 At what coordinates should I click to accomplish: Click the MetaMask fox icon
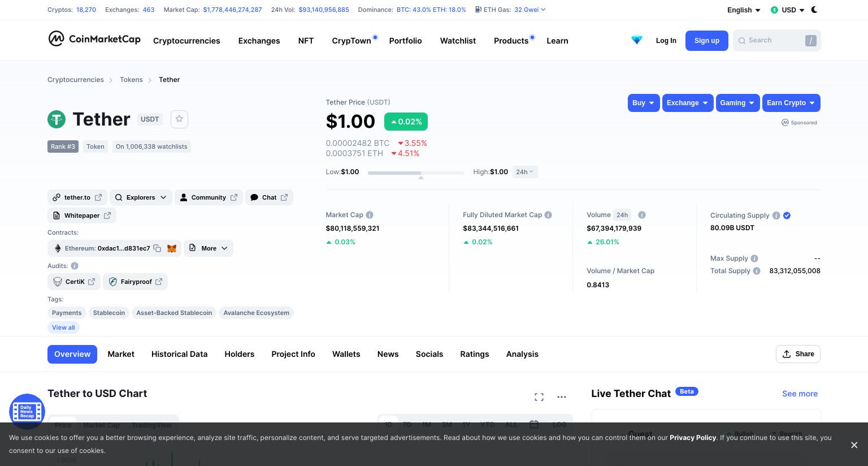point(172,248)
